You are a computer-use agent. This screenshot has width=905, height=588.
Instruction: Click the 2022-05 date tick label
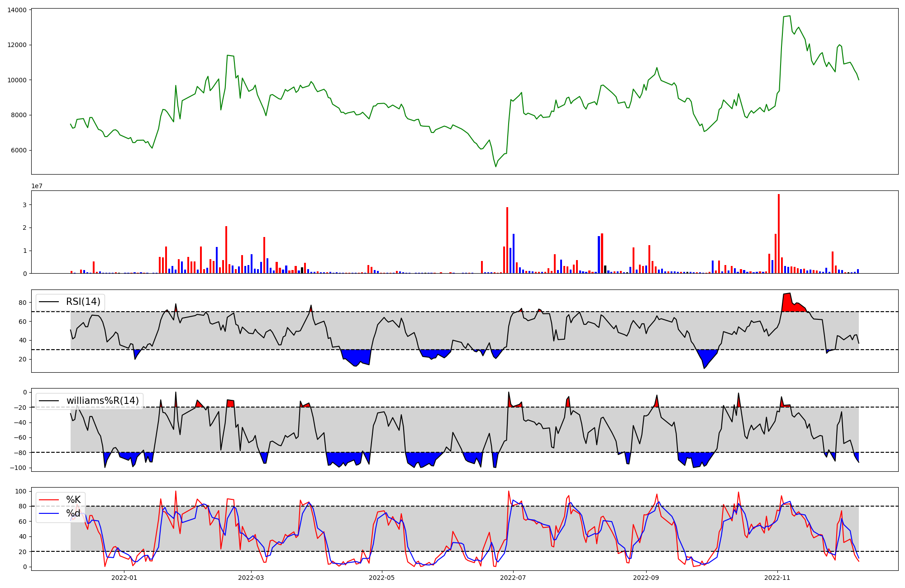click(x=382, y=578)
